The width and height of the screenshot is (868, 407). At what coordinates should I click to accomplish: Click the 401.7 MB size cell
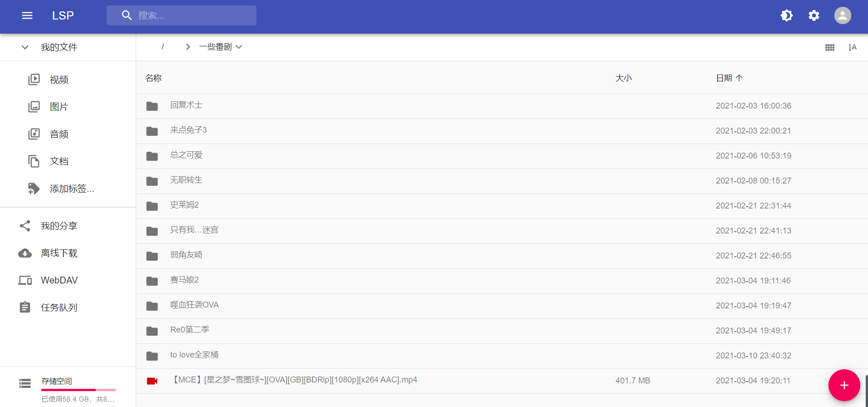point(633,381)
